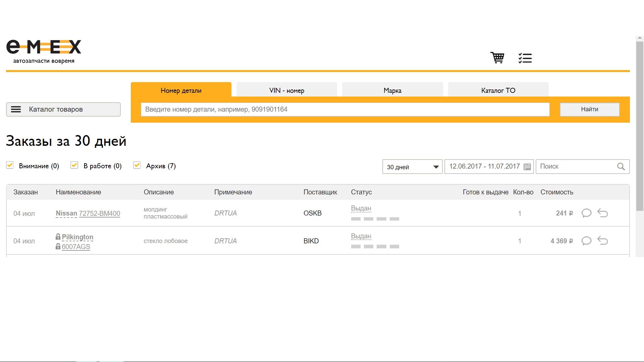This screenshot has width=644, height=362.
Task: Open the Каталог товаров menu
Action: click(63, 109)
